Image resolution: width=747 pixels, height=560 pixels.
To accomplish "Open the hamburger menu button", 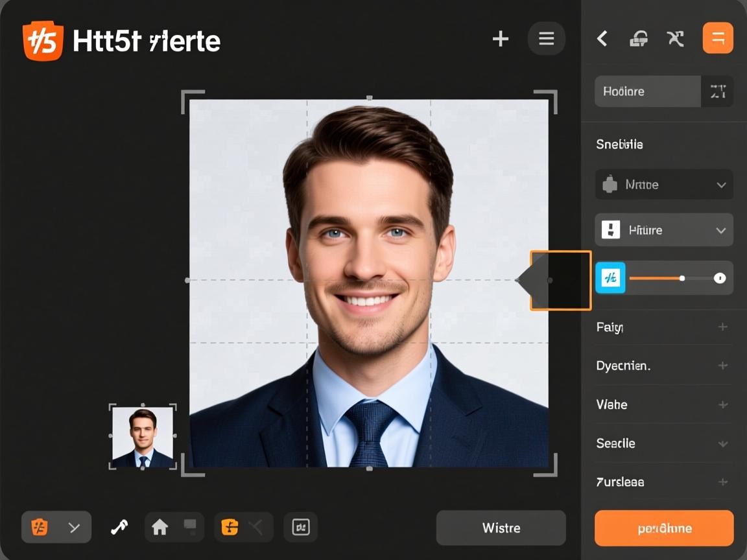I will coord(546,39).
